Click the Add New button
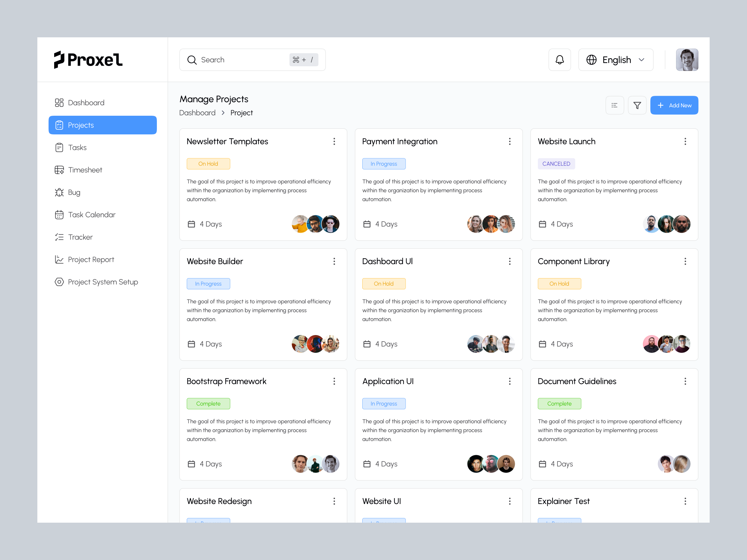747x560 pixels. click(674, 105)
